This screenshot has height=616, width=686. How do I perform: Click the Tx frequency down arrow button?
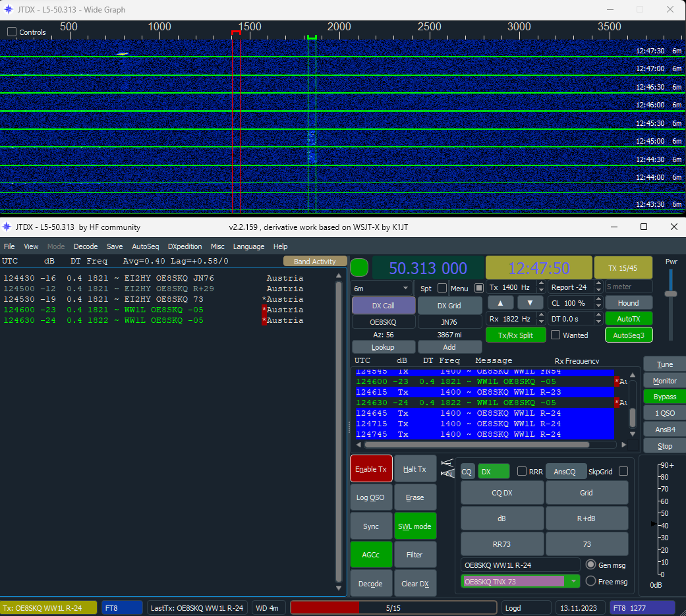tap(530, 303)
